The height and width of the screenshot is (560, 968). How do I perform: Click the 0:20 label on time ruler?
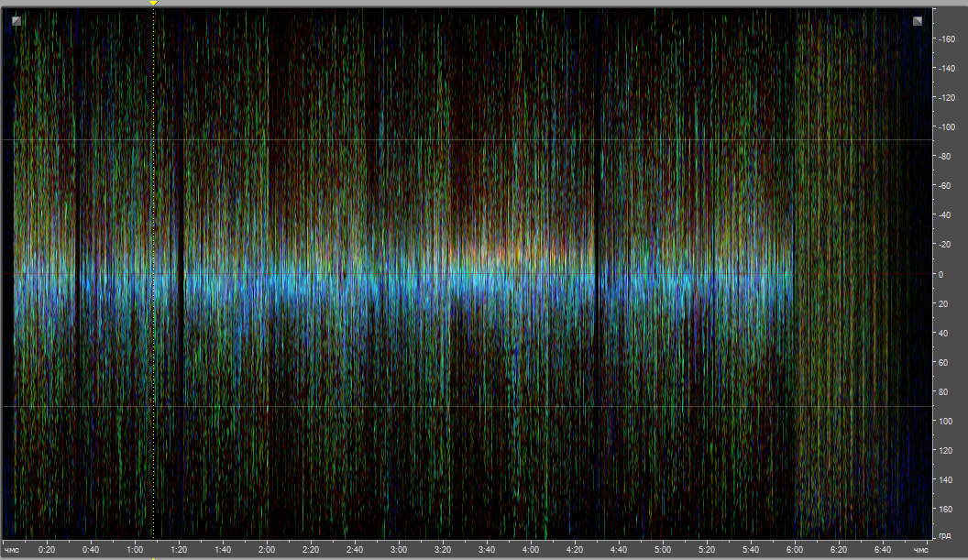pyautogui.click(x=47, y=549)
